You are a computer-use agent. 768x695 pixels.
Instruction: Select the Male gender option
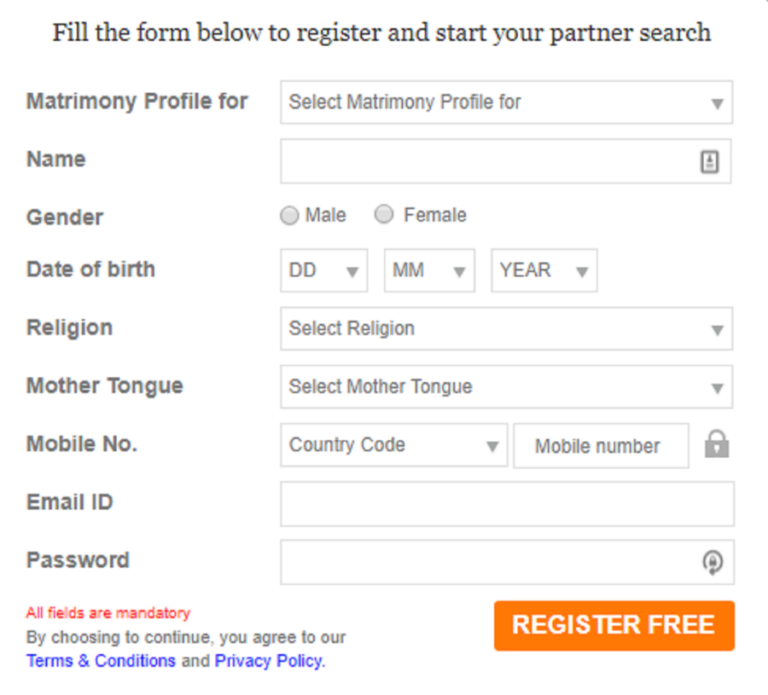(x=290, y=215)
